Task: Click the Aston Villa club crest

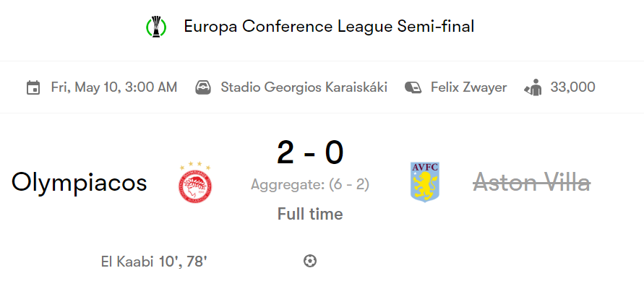Action: (x=425, y=182)
